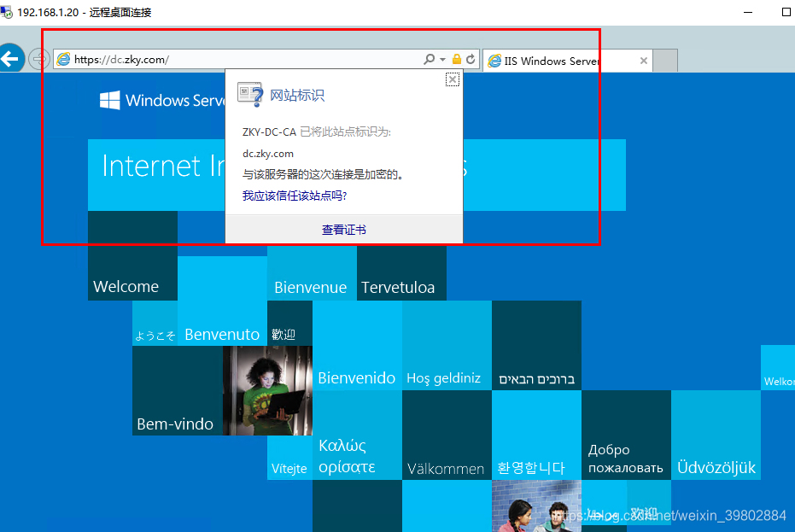The width and height of the screenshot is (795, 532).
Task: Click the Hebrew welcome tile
Action: 536,345
